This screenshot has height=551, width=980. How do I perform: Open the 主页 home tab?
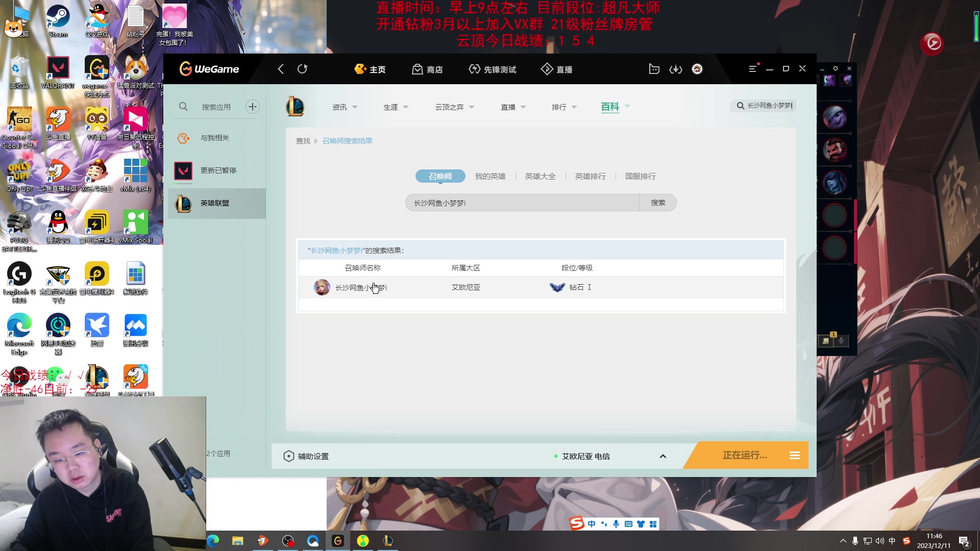[x=370, y=69]
